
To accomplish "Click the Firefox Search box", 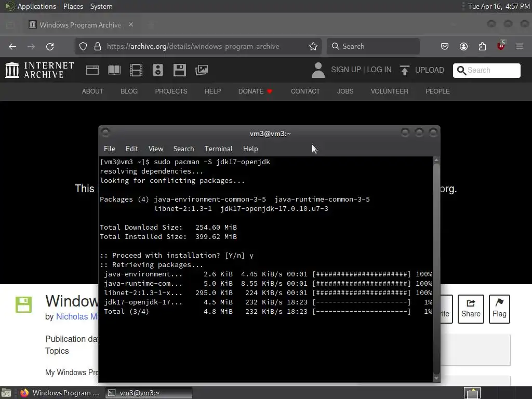I will (373, 46).
